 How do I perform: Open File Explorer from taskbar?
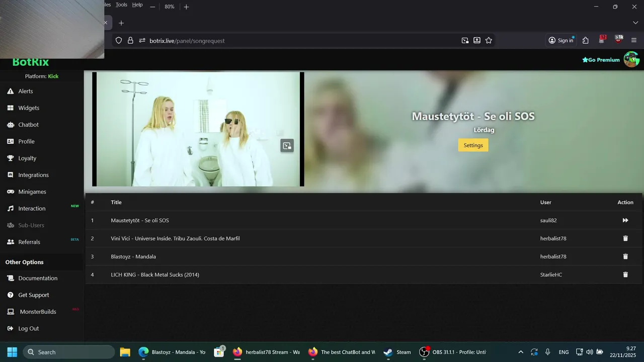pos(125,352)
